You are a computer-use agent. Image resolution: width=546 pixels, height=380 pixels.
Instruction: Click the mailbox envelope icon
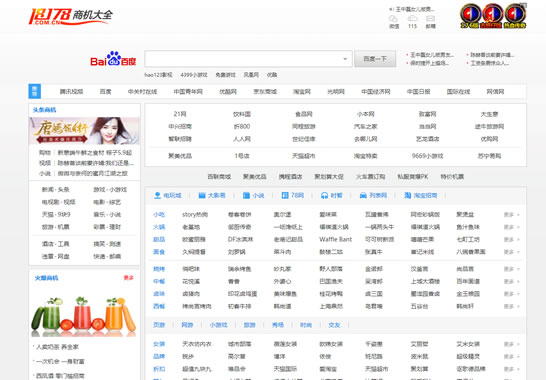tap(430, 18)
